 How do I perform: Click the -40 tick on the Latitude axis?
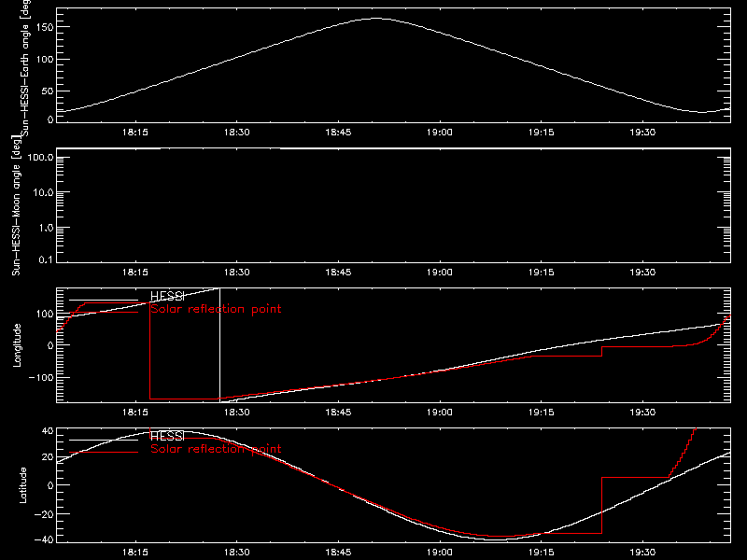(44, 540)
